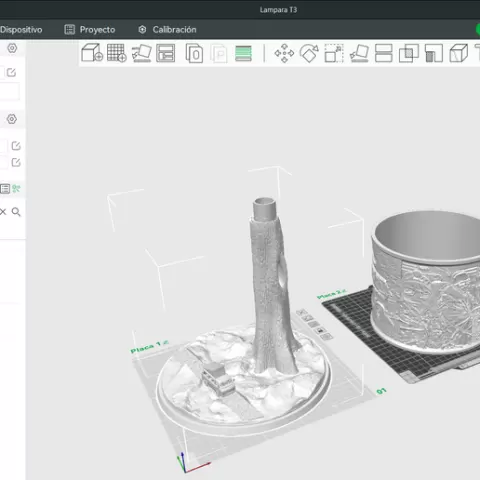
Task: Click the Auto orient toolbar icon
Action: [x=142, y=53]
